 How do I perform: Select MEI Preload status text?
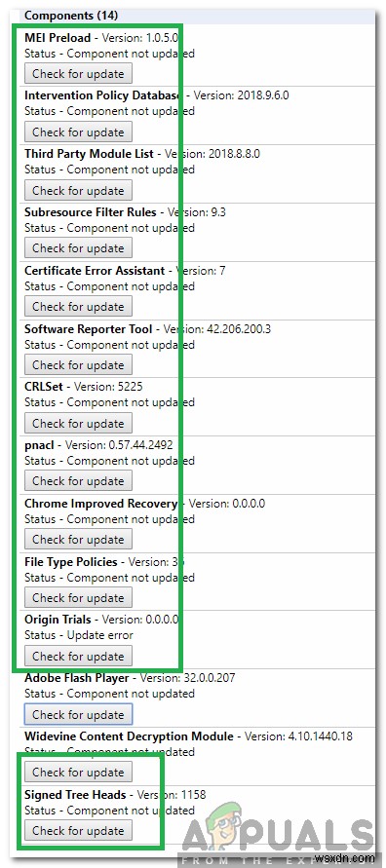tap(109, 54)
